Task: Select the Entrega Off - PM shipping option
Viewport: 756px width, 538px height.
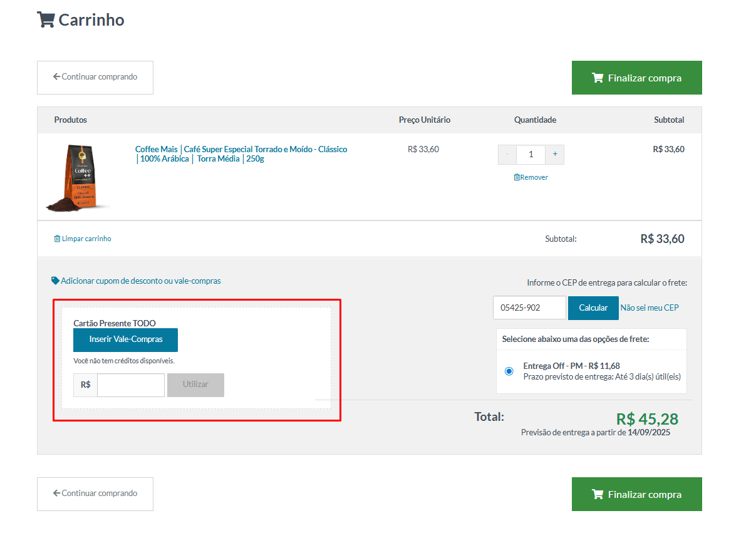Action: [x=509, y=371]
